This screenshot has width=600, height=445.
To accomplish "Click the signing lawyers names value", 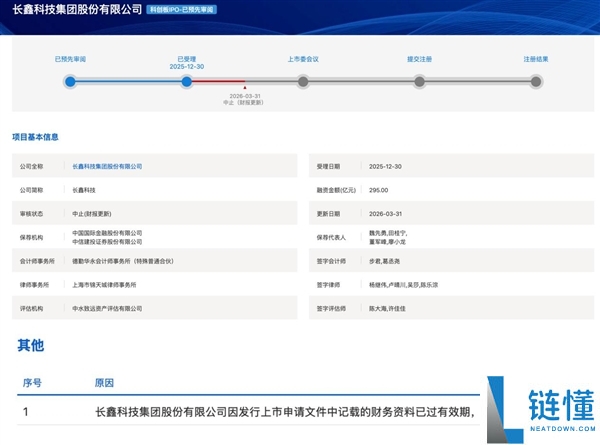I will pyautogui.click(x=404, y=285).
